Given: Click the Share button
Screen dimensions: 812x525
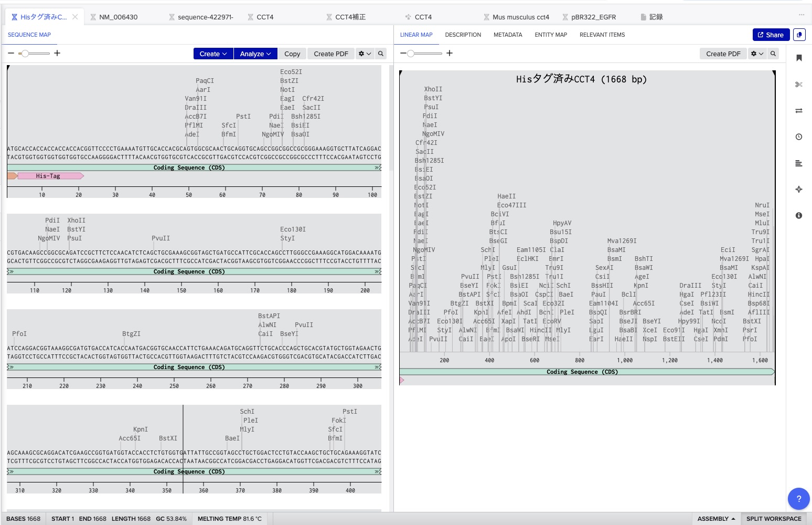Looking at the screenshot, I should click(x=770, y=35).
